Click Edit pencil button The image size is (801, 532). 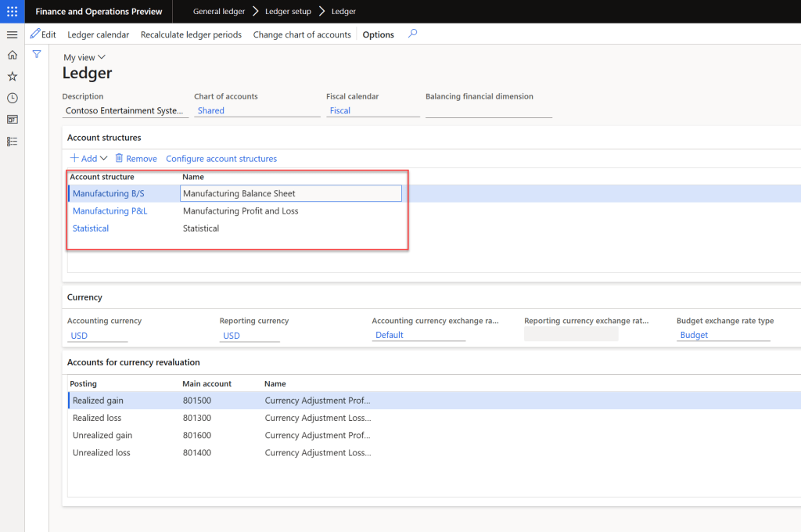43,34
